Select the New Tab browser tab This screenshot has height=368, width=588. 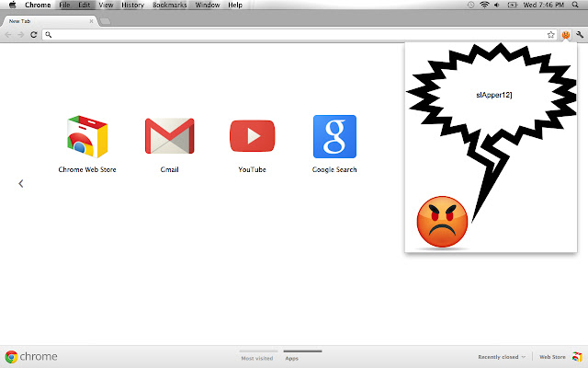(49, 21)
